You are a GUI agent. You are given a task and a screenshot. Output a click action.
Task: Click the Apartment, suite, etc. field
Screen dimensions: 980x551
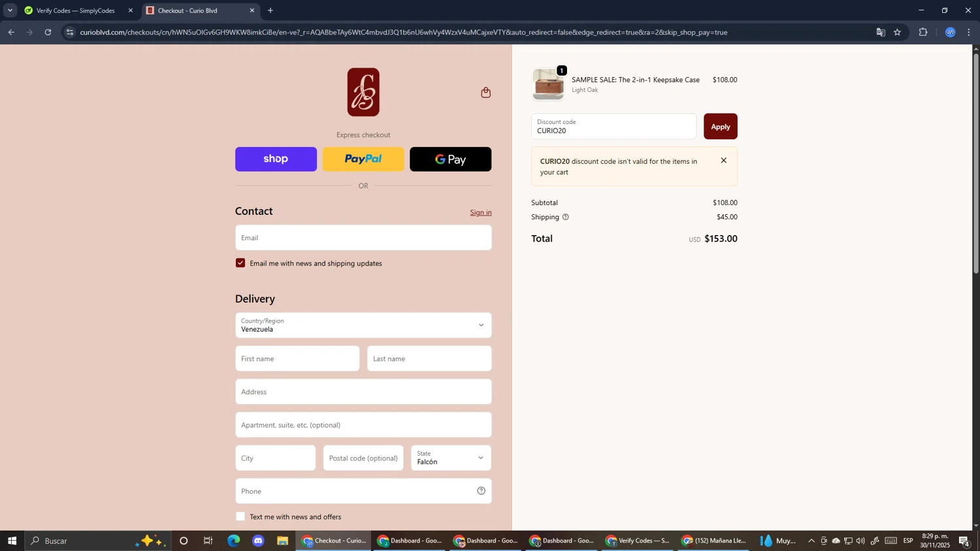click(363, 425)
